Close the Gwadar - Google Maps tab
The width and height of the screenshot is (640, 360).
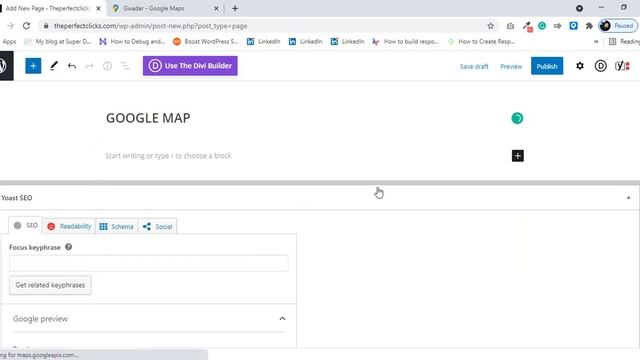coord(216,8)
